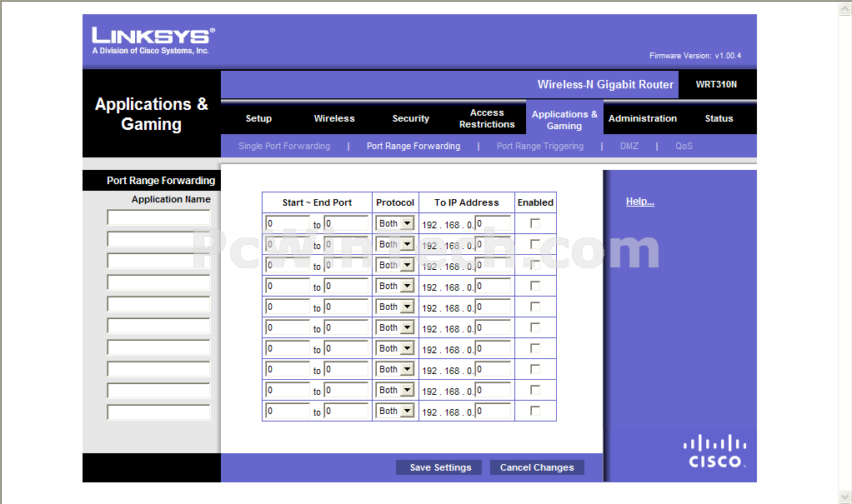The width and height of the screenshot is (852, 504).
Task: Focus the IP address last octet field in the first row
Action: coord(493,223)
